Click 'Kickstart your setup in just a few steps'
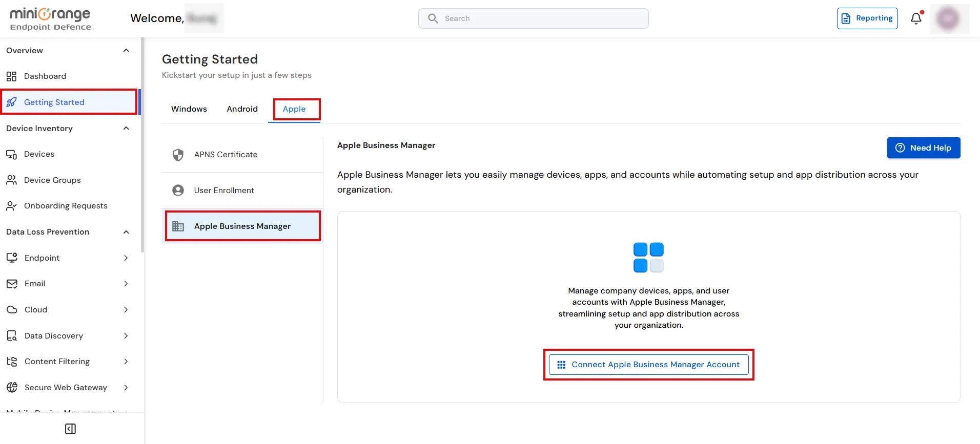 click(x=237, y=75)
